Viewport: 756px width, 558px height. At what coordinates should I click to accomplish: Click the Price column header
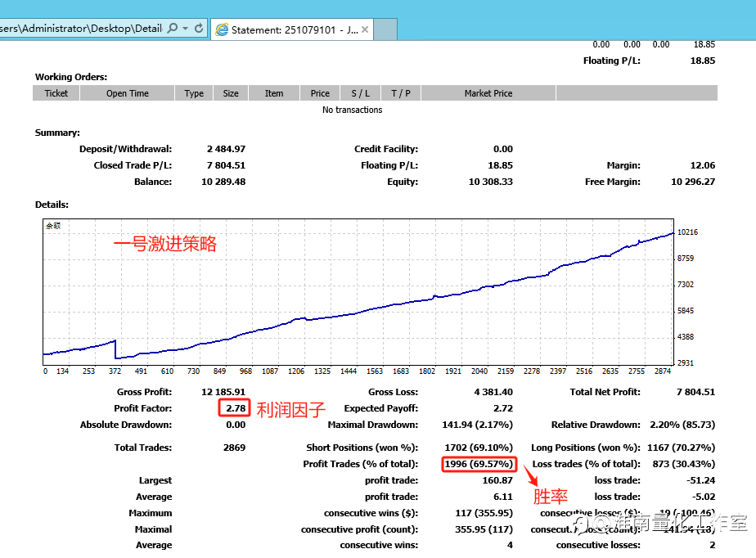point(320,93)
